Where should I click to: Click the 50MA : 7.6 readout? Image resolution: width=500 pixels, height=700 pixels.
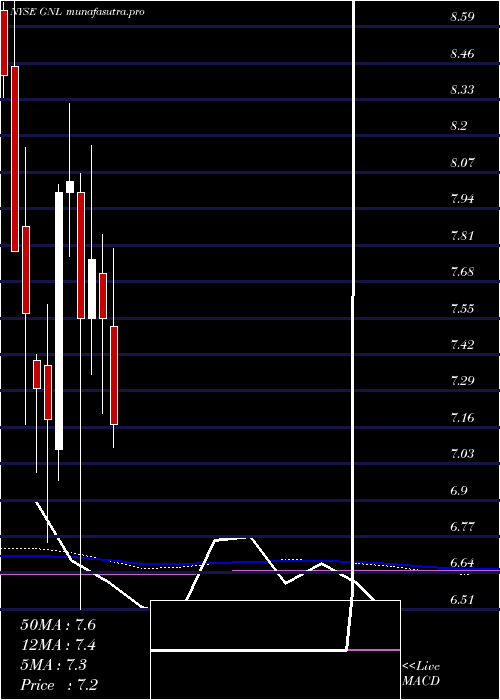point(58,625)
